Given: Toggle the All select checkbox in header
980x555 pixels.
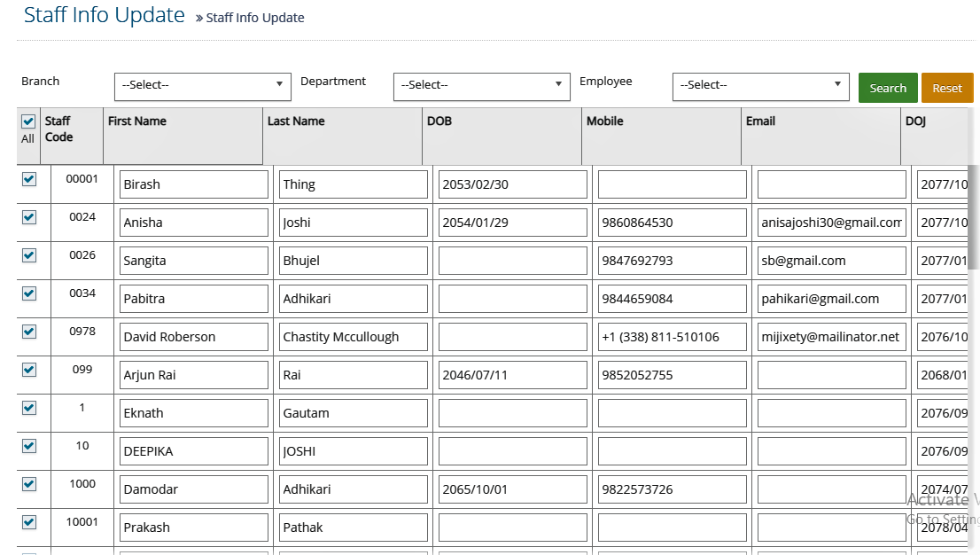Looking at the screenshot, I should (x=28, y=121).
